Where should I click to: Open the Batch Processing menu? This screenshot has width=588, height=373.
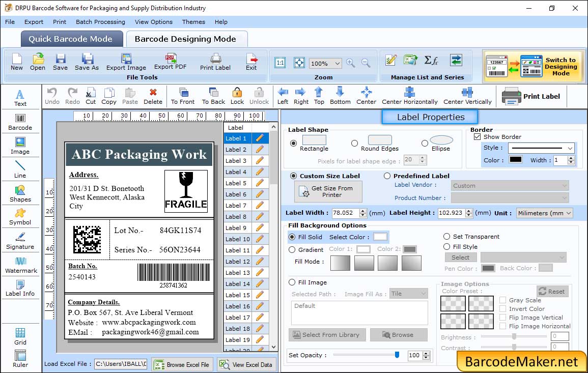click(x=100, y=22)
